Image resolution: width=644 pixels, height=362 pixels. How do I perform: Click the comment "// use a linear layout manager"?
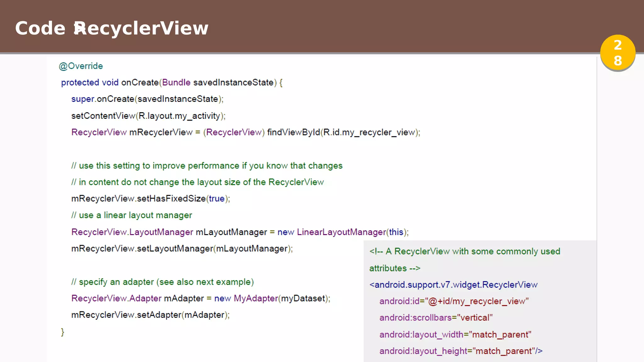coord(131,215)
